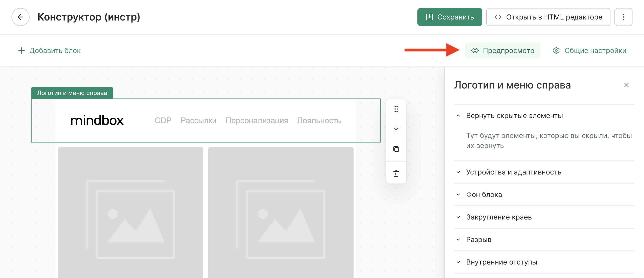644x278 pixels.
Task: Add a new block via Добавить блок
Action: [49, 50]
